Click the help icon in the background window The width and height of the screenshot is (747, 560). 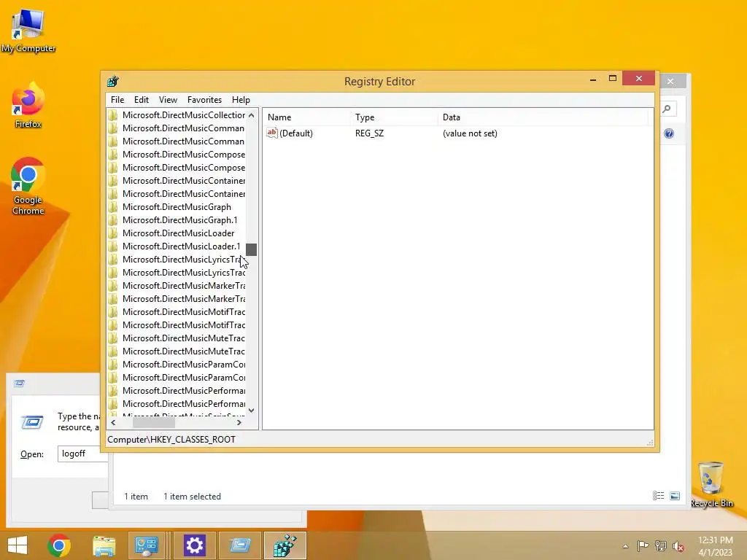669,134
